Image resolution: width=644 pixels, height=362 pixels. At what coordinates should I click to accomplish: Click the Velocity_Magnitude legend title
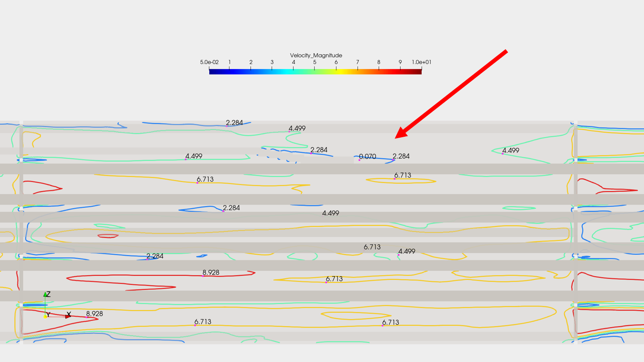(x=316, y=55)
